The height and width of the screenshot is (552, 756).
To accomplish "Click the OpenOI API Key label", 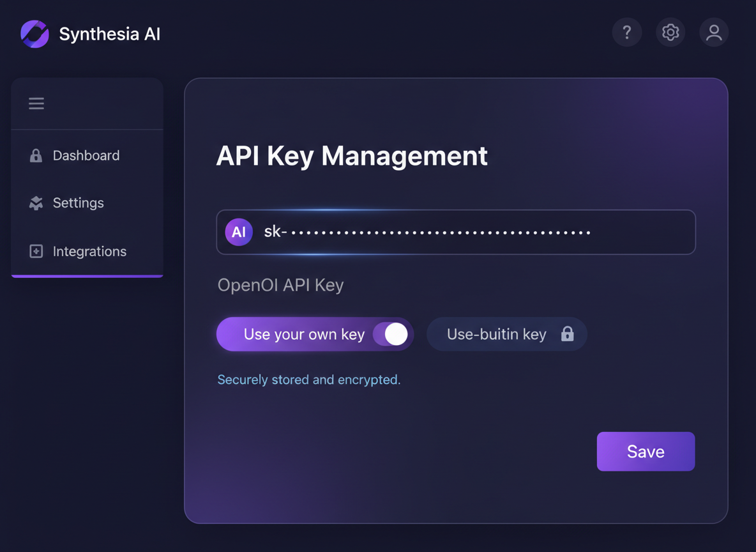I will 280,285.
